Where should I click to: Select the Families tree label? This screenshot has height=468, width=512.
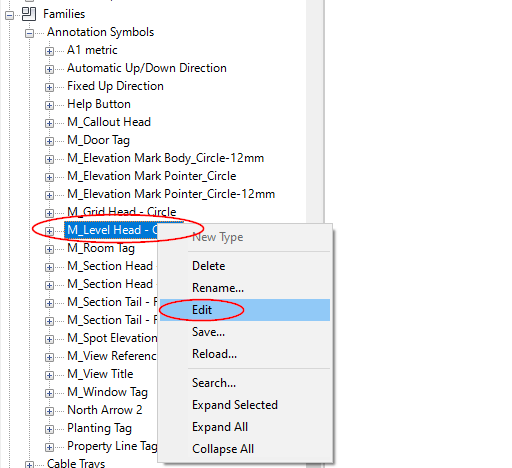tap(64, 14)
